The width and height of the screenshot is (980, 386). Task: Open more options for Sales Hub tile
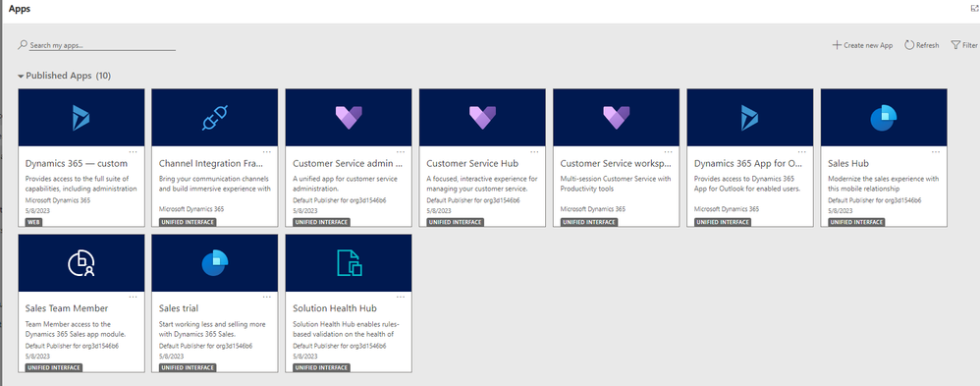936,151
